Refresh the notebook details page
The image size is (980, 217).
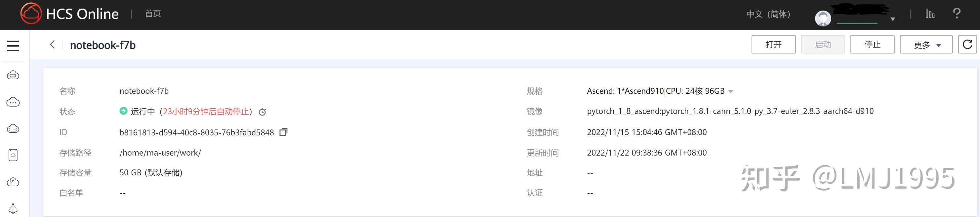967,44
